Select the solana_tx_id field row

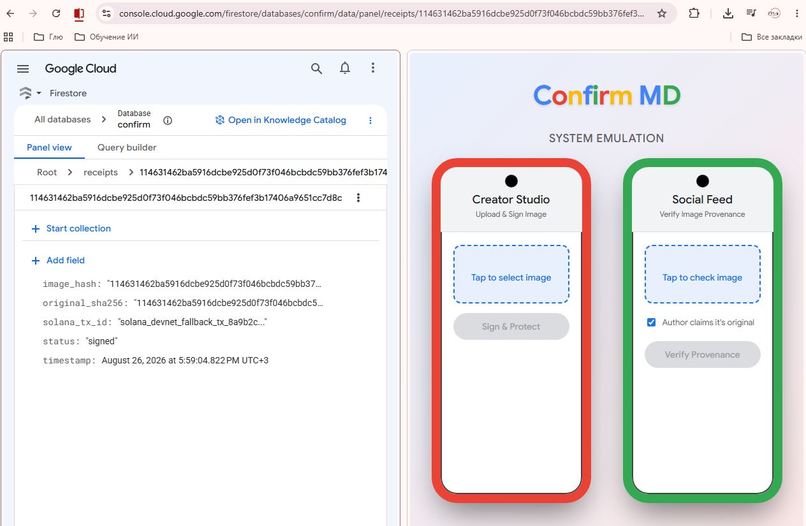pos(154,322)
